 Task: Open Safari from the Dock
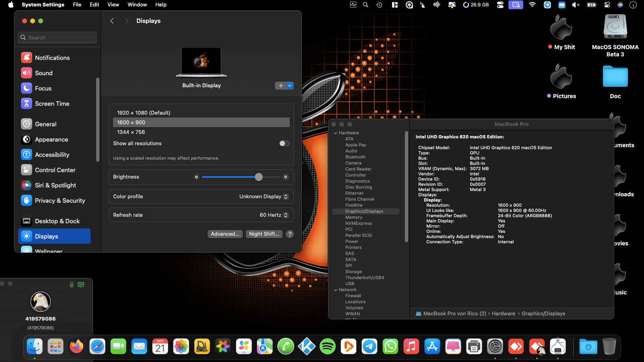click(x=97, y=346)
